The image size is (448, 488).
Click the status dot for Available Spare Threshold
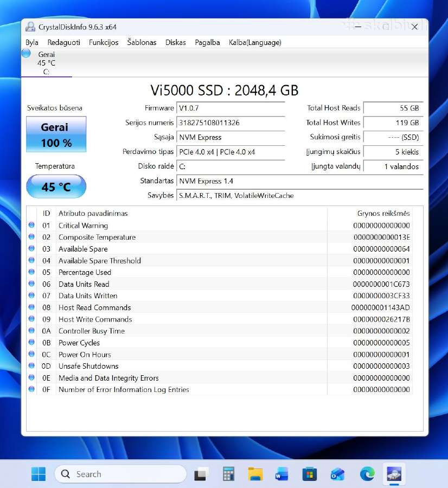coord(31,260)
